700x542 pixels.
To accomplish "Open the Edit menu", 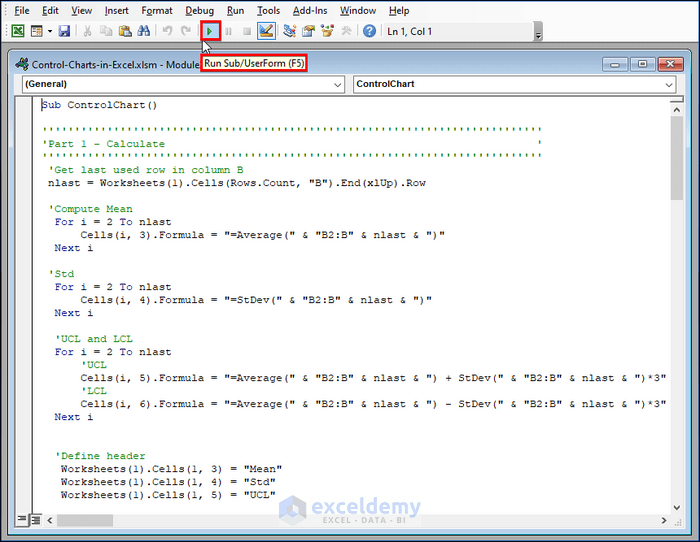I will pyautogui.click(x=50, y=10).
